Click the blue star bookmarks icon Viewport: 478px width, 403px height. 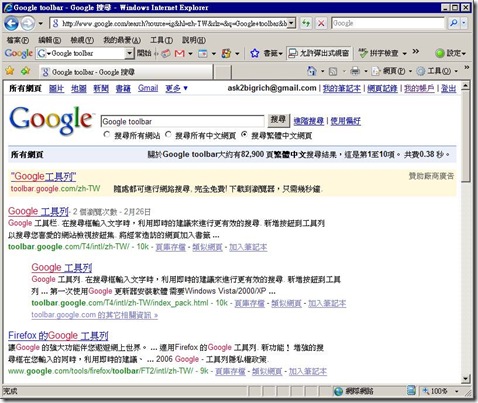click(x=255, y=53)
